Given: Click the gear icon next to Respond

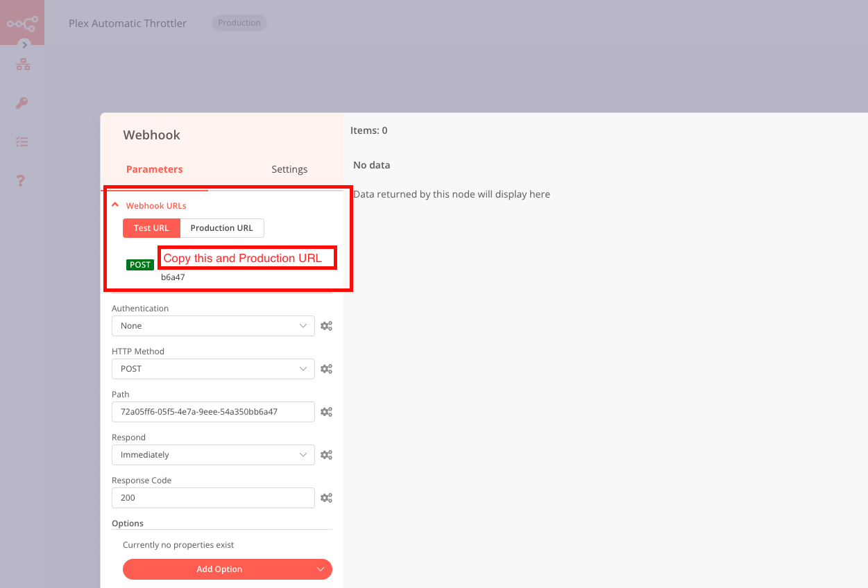Looking at the screenshot, I should coord(326,455).
